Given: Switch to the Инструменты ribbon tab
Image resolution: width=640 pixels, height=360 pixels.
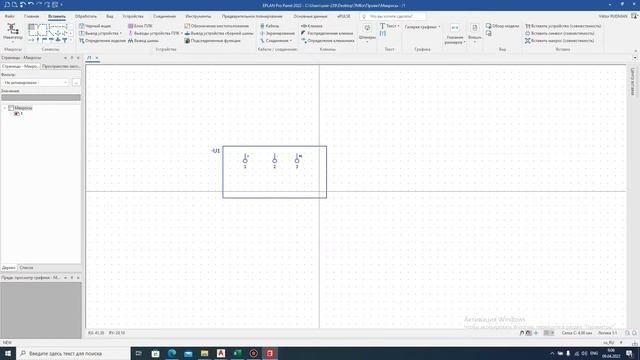Looking at the screenshot, I should point(198,16).
